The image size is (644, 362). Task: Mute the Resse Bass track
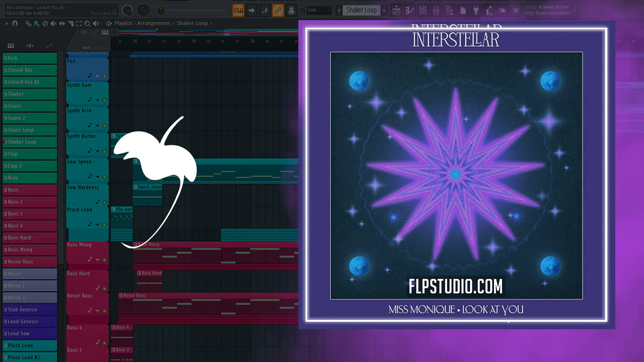pos(105,311)
